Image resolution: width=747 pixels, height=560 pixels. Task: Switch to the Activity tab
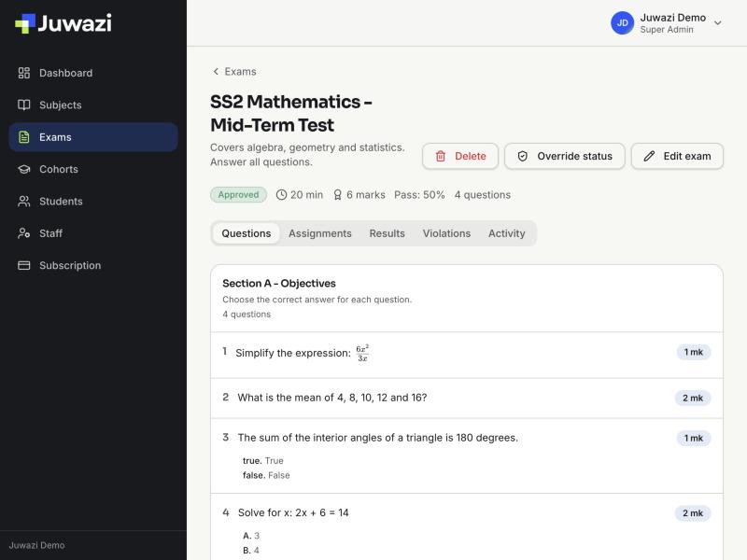[506, 233]
